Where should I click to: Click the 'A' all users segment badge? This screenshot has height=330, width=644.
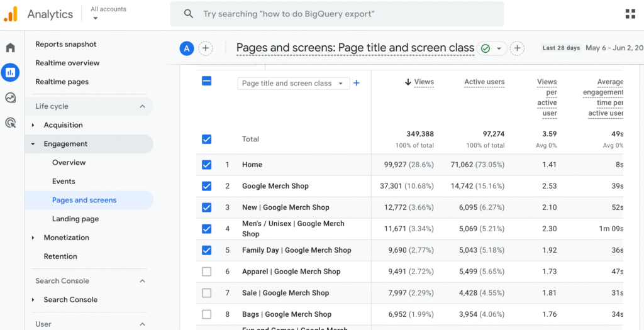186,49
